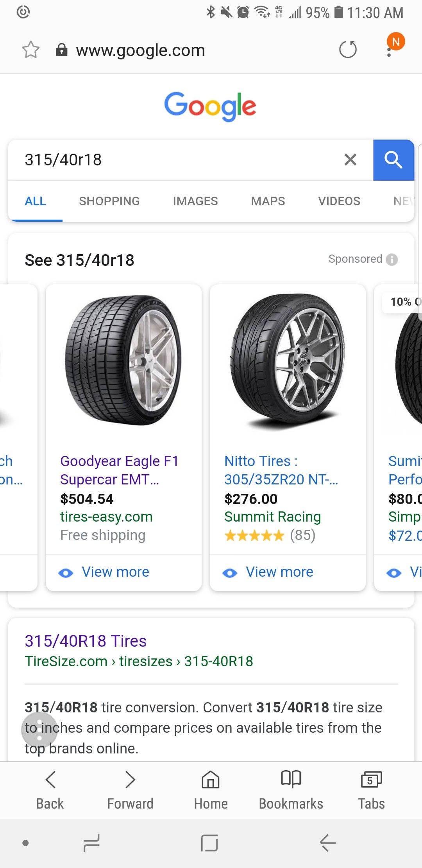422x868 pixels.
Task: Clear the search query with the X
Action: [350, 160]
